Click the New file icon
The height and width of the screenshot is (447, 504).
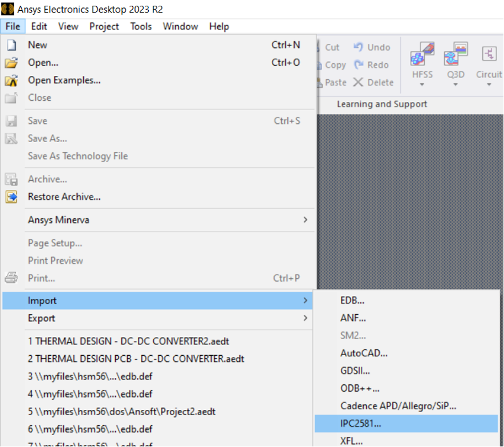click(11, 45)
